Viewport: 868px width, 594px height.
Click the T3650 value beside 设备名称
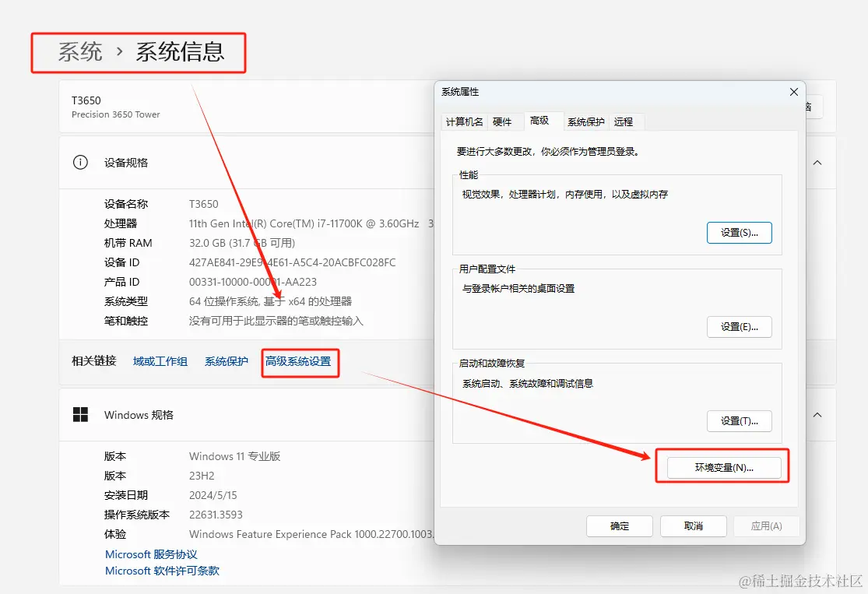pyautogui.click(x=204, y=204)
